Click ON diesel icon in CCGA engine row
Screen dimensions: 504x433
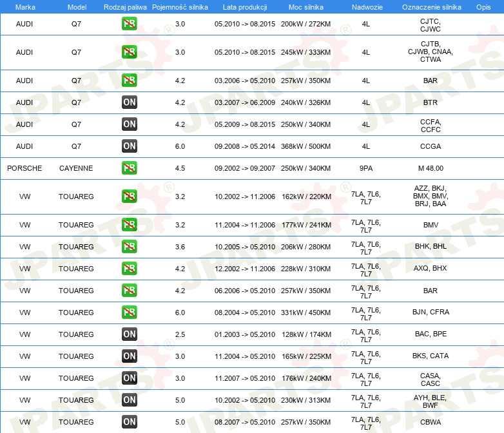click(x=129, y=146)
